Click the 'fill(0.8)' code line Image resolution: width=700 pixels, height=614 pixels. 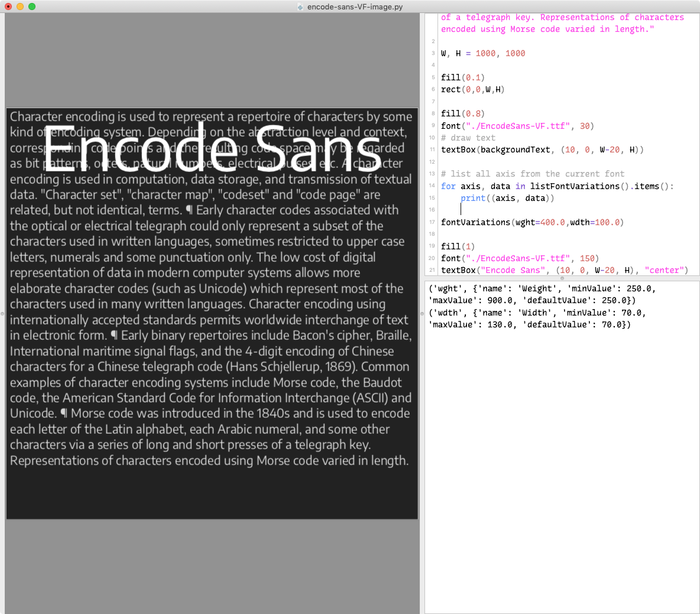tap(462, 114)
